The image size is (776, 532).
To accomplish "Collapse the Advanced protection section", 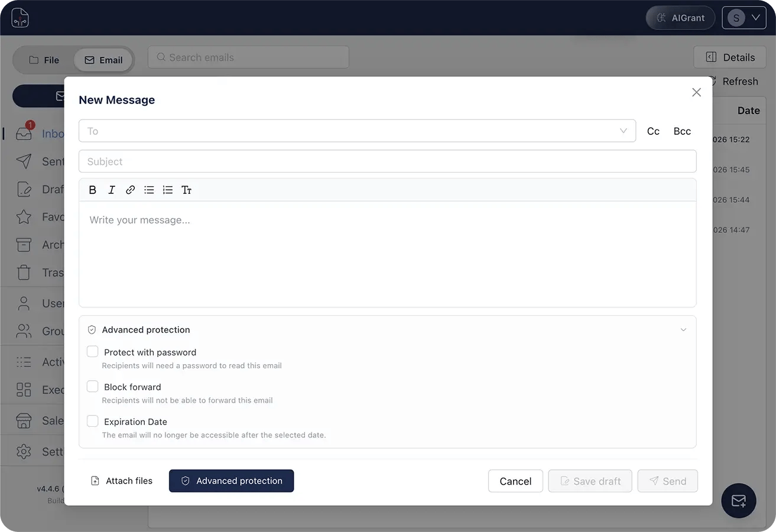I will click(x=683, y=329).
